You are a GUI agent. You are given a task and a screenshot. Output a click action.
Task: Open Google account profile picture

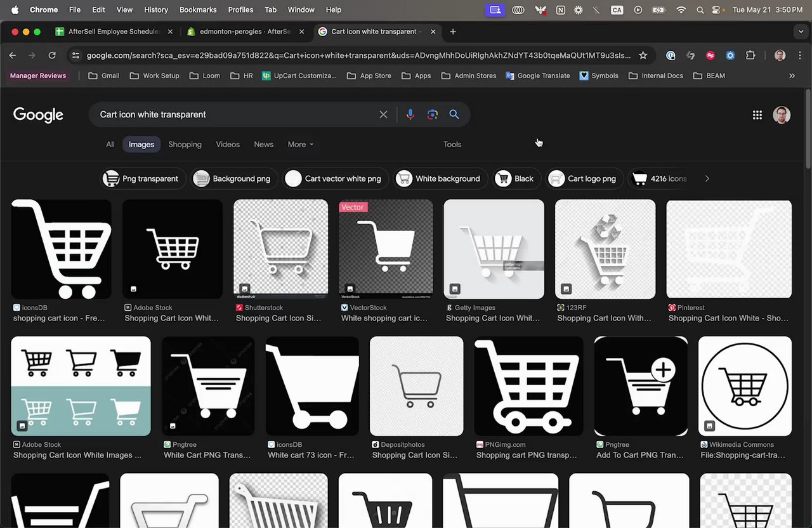782,115
